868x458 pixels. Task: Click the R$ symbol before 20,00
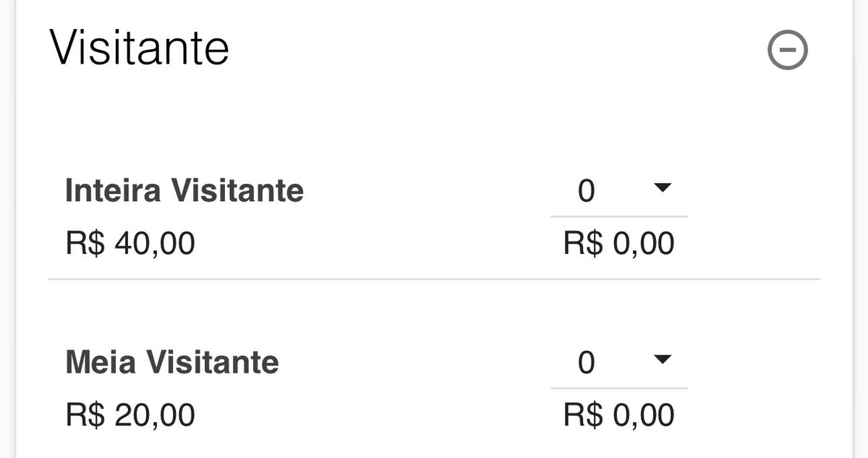pyautogui.click(x=85, y=415)
